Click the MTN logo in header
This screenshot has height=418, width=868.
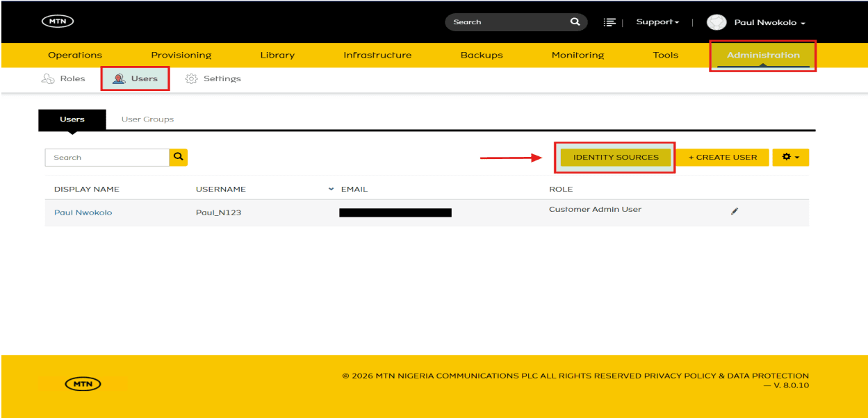click(58, 22)
